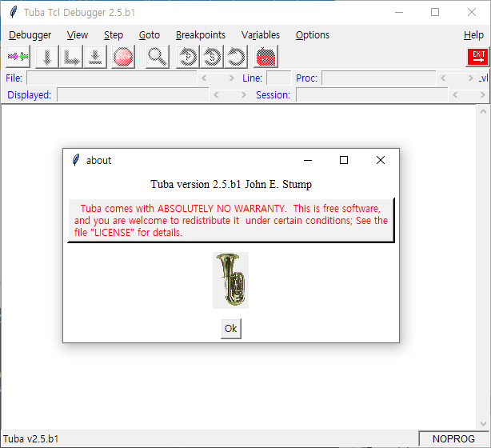Click the red EXIT toolbar icon

[x=478, y=57]
